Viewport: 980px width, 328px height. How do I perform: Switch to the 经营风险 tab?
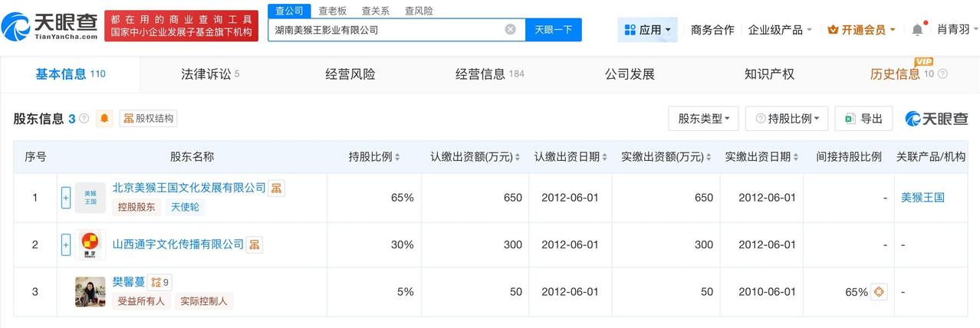pyautogui.click(x=350, y=74)
